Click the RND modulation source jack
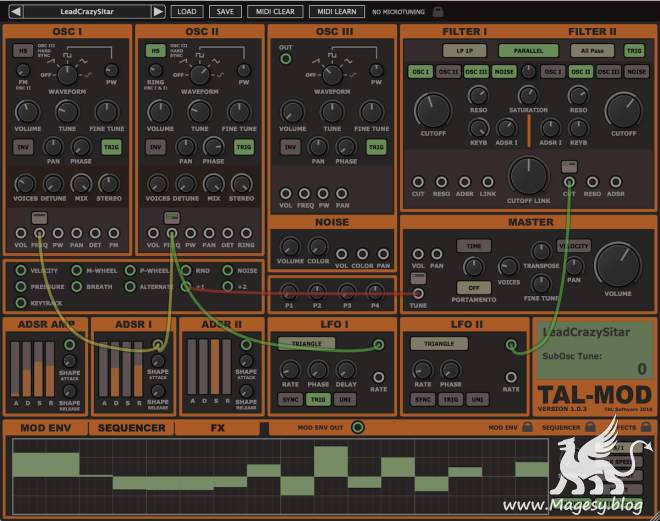Viewport: 660px width, 521px height. tap(186, 270)
